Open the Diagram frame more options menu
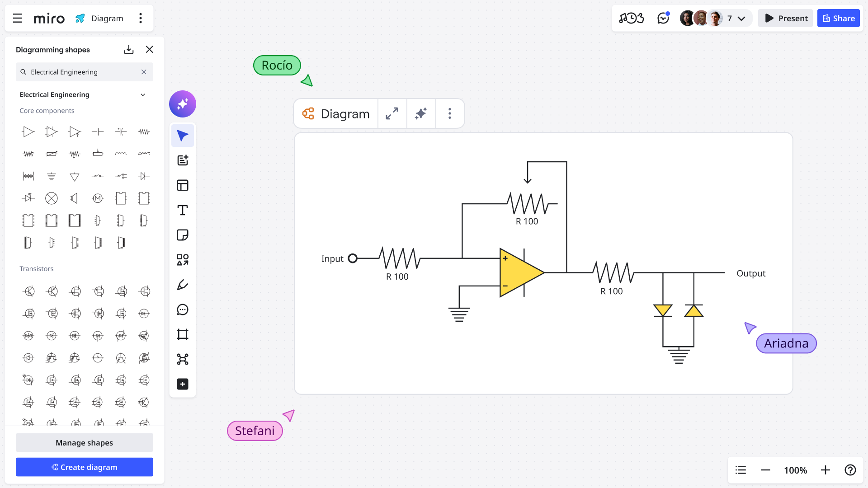The width and height of the screenshot is (868, 488). click(x=449, y=114)
